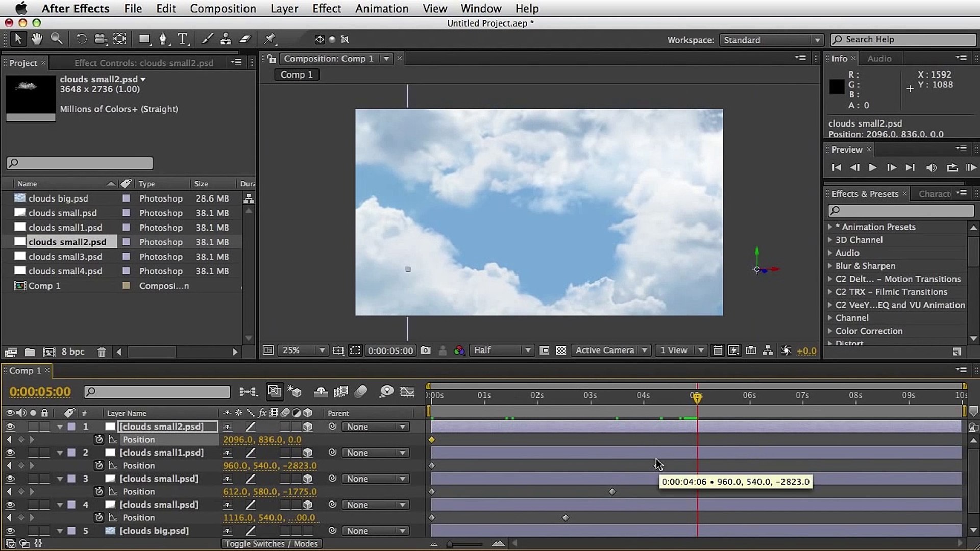Viewport: 980px width, 551px height.
Task: Play the preview with Play button
Action: (873, 168)
